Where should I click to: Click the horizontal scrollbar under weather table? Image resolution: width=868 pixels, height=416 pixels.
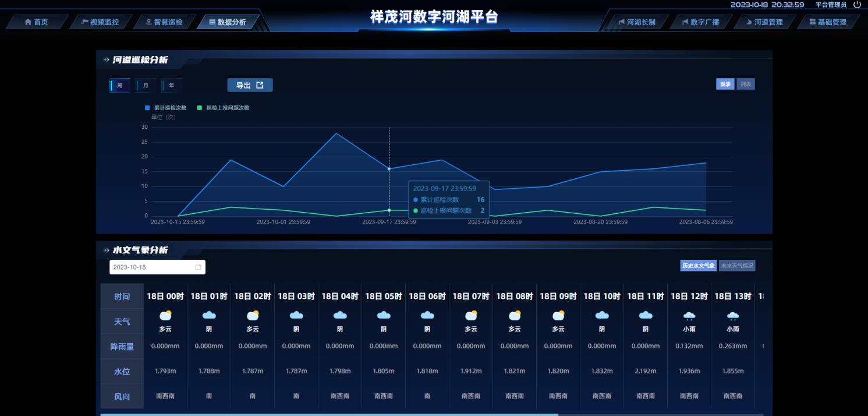[x=329, y=414]
